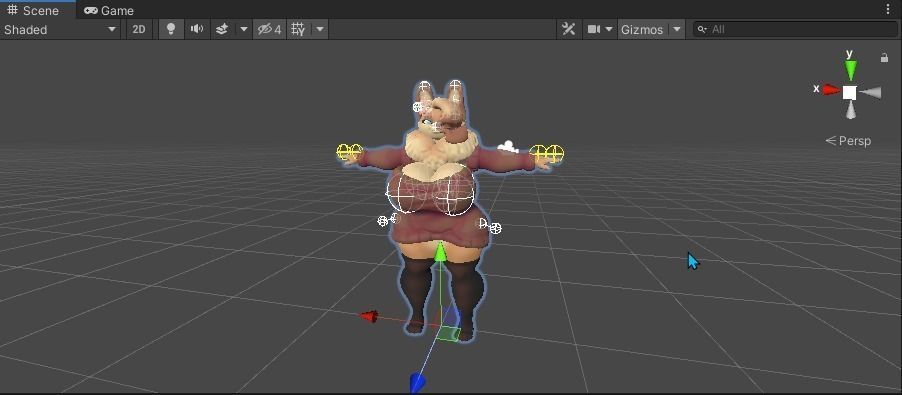Open the Gizmos dropdown arrow
This screenshot has width=902, height=395.
coord(677,29)
